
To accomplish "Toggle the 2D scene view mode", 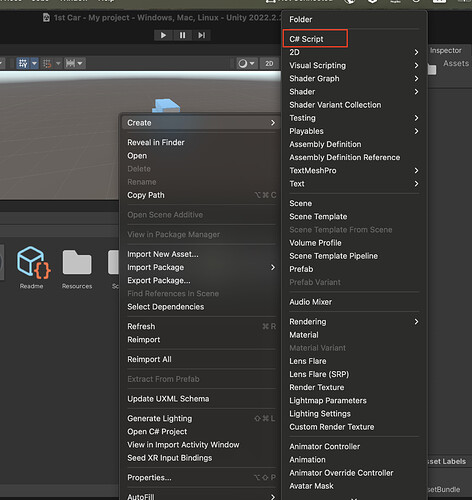I will tap(269, 63).
